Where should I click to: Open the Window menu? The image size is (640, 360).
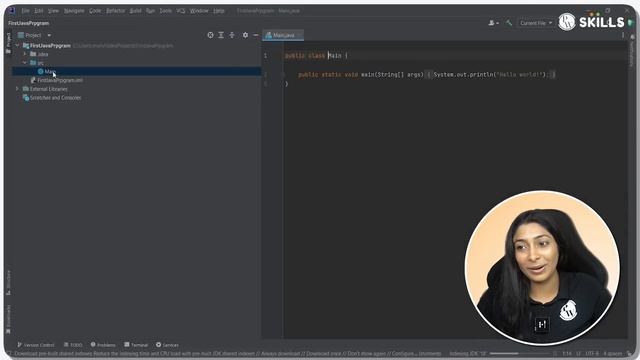199,11
